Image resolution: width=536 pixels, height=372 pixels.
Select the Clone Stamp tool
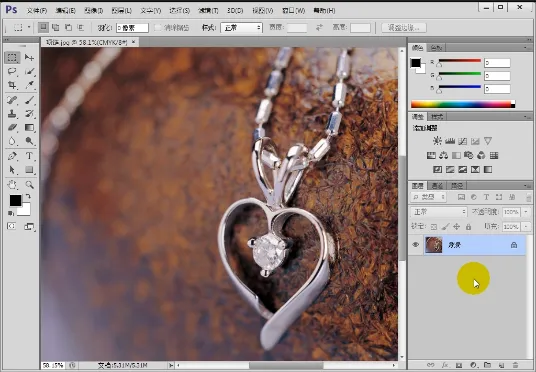[12, 114]
